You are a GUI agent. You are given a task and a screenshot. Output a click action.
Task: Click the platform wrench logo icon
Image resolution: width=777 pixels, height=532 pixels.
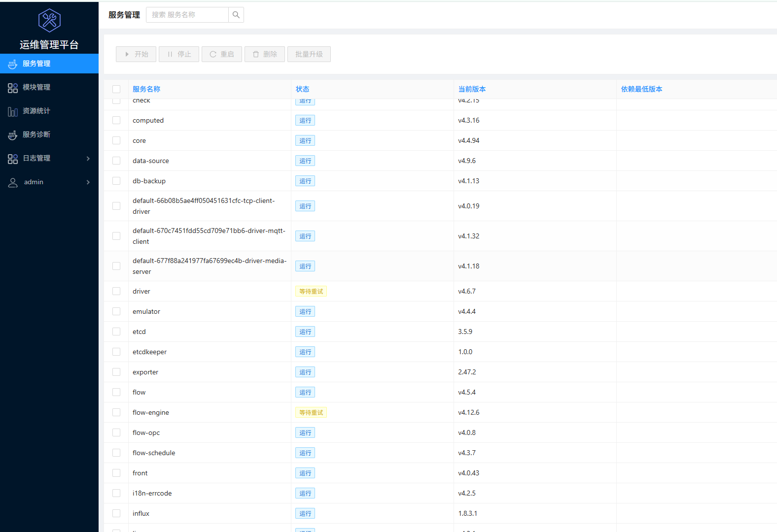49,20
